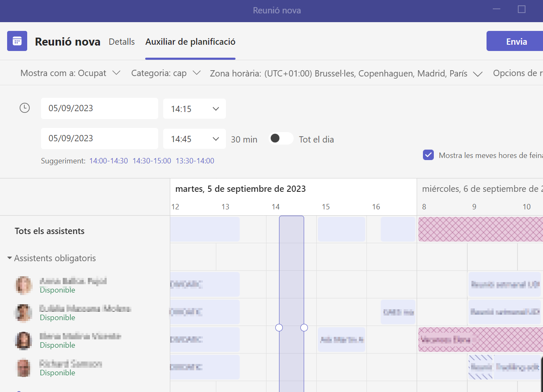
Task: Switch to the Detalls tab
Action: point(122,42)
